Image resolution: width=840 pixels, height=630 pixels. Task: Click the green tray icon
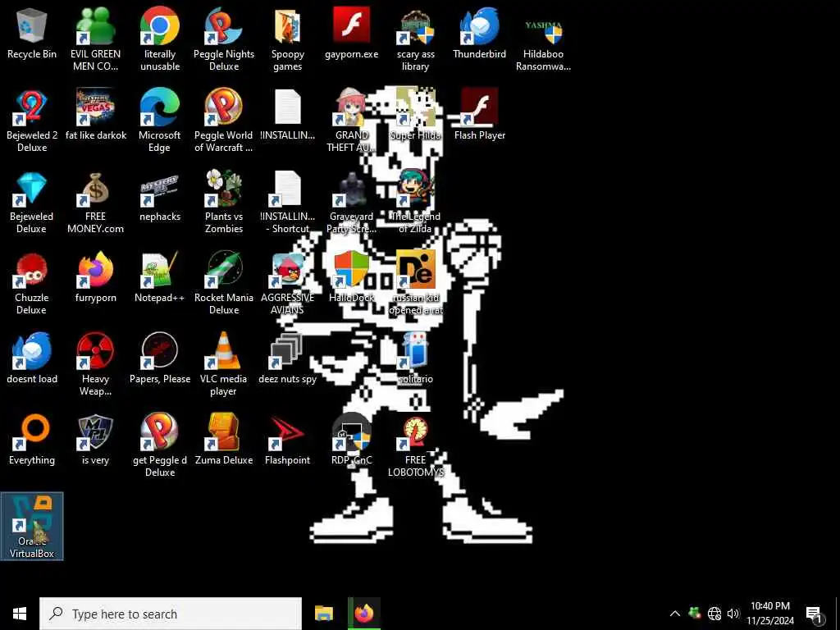click(694, 614)
